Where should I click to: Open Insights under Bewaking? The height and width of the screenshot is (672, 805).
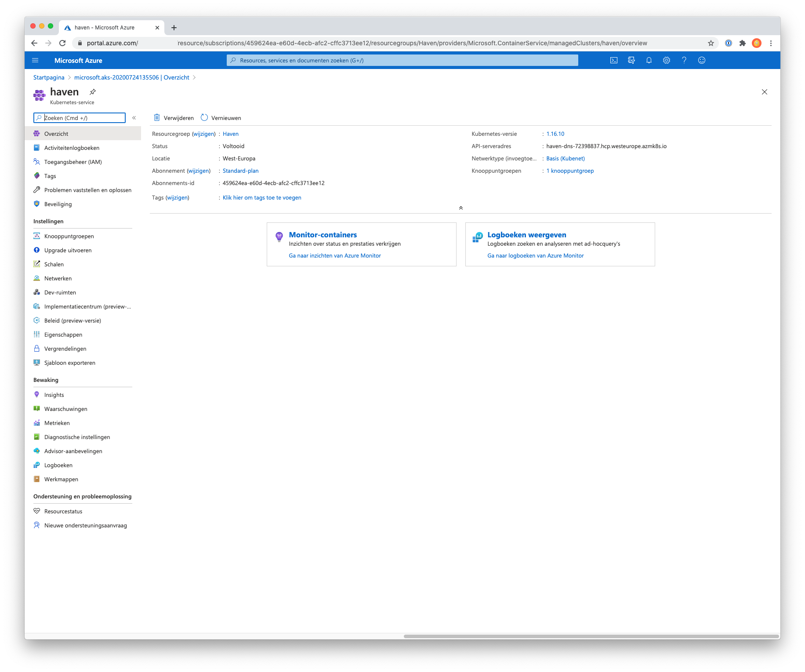[54, 395]
